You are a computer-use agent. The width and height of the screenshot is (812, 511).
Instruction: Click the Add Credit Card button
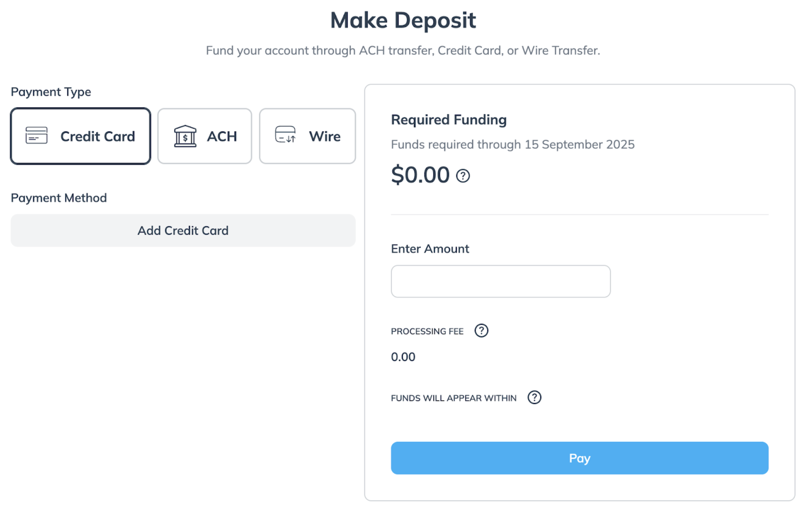[183, 230]
